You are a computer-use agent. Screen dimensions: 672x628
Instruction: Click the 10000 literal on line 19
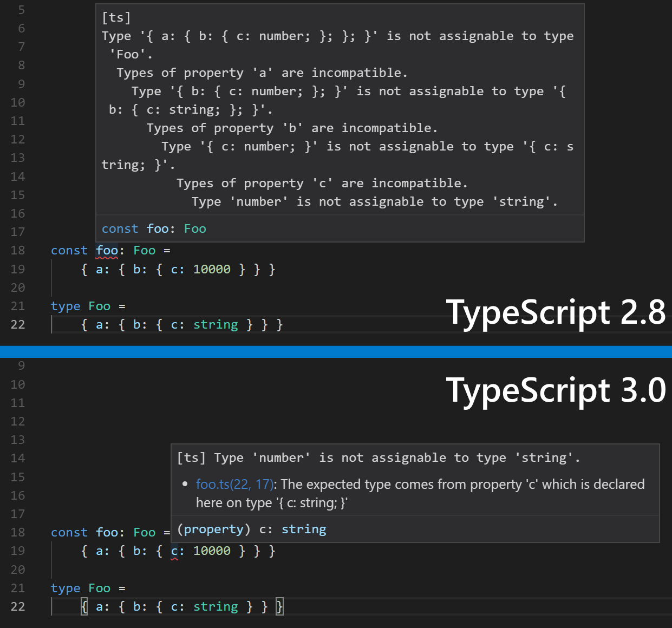[212, 269]
